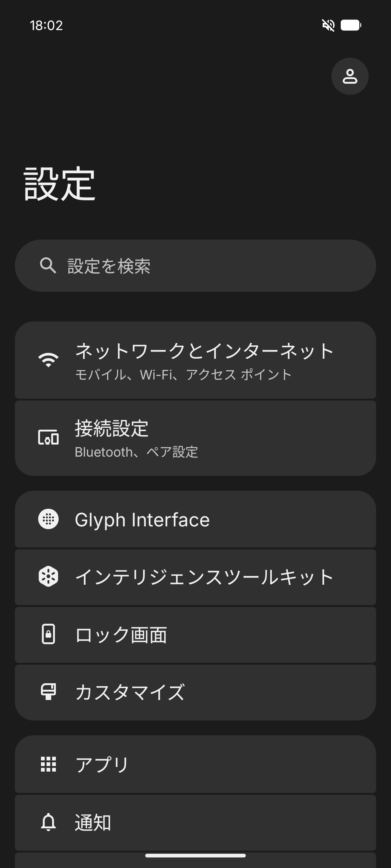Image resolution: width=391 pixels, height=868 pixels.
Task: Open カスタマイズ settings
Action: pyautogui.click(x=130, y=692)
